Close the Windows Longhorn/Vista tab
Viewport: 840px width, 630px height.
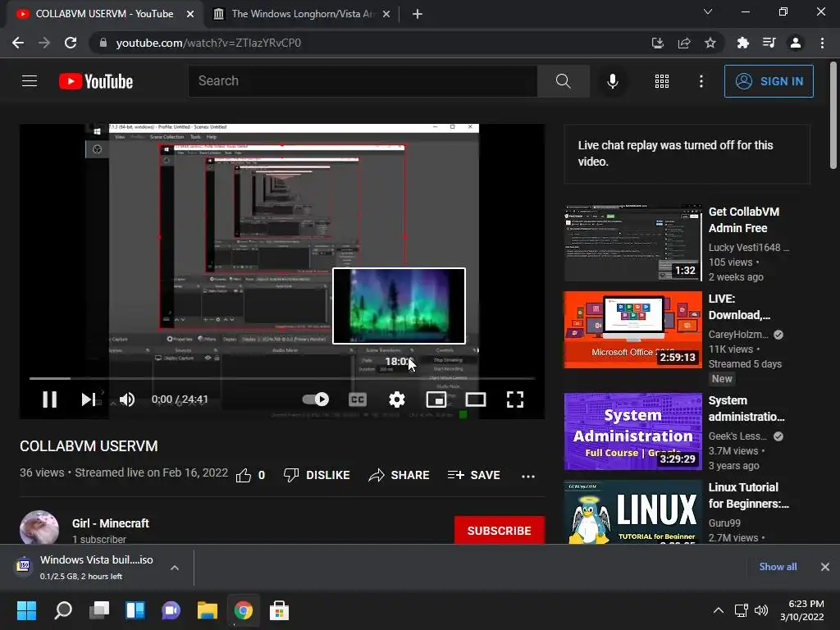386,15
